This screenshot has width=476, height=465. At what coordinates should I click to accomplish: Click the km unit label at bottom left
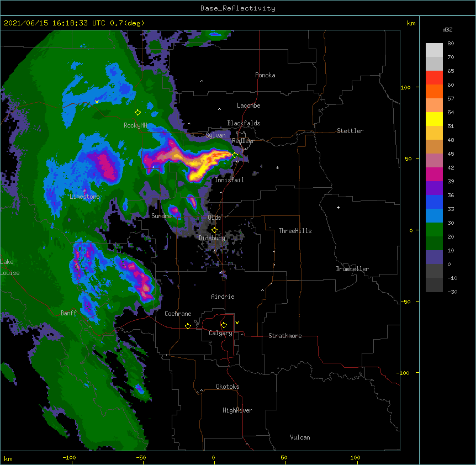(8, 458)
